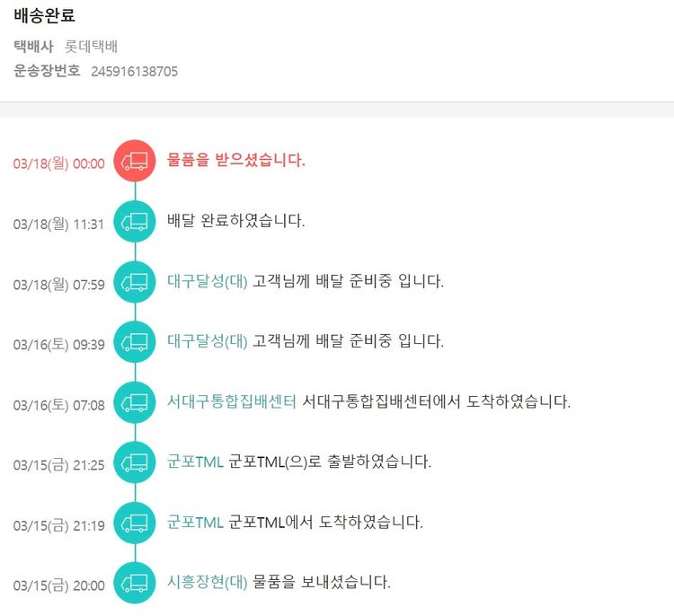674x616 pixels.
Task: Open the 대구달성(대) link in the 03/18 row
Action: tap(208, 282)
